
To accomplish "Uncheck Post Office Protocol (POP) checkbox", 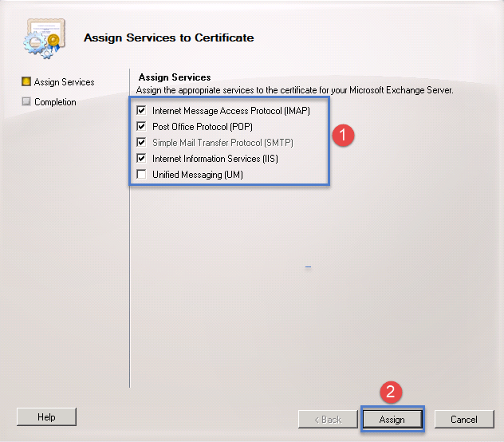I will point(141,126).
